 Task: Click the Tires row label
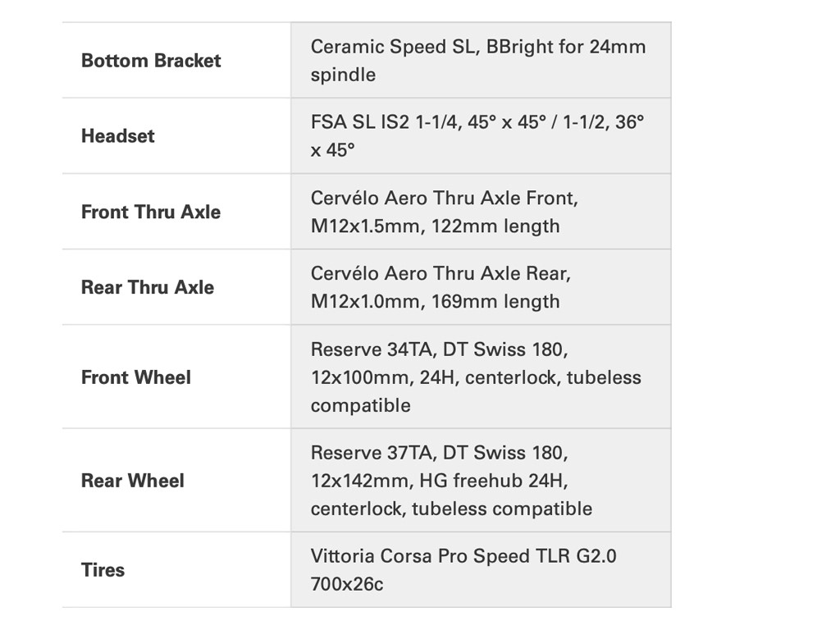point(103,570)
